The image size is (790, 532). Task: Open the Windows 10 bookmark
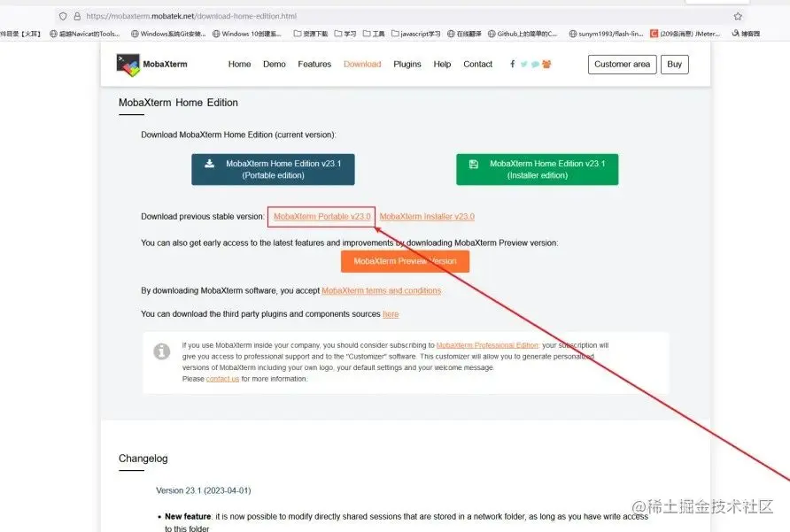pos(247,34)
